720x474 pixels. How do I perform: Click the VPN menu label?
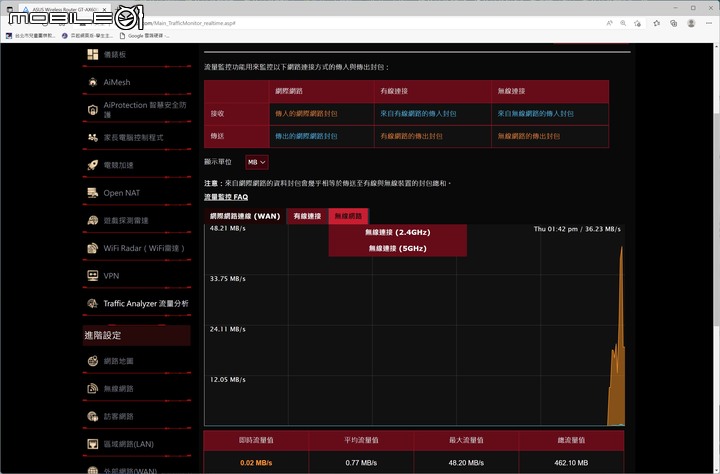pos(111,276)
